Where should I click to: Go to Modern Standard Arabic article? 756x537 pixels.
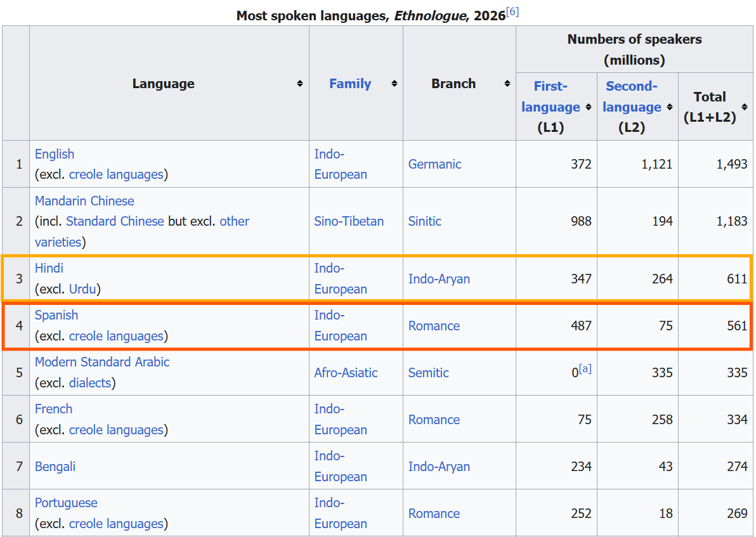point(102,362)
